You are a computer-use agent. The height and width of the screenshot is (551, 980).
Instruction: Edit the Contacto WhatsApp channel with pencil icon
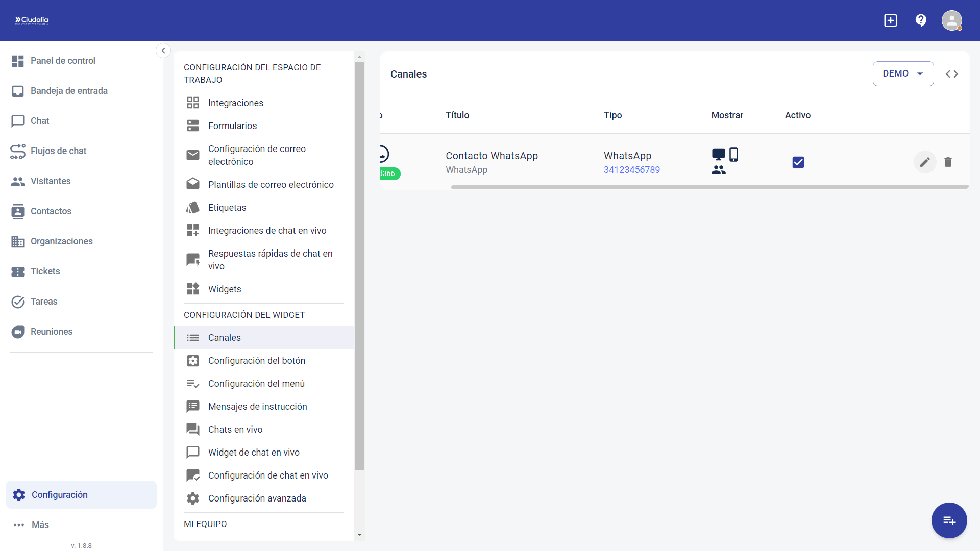point(925,162)
